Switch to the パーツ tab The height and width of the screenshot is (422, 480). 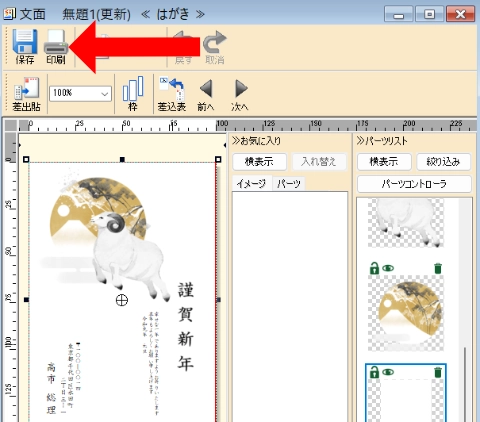(x=289, y=184)
